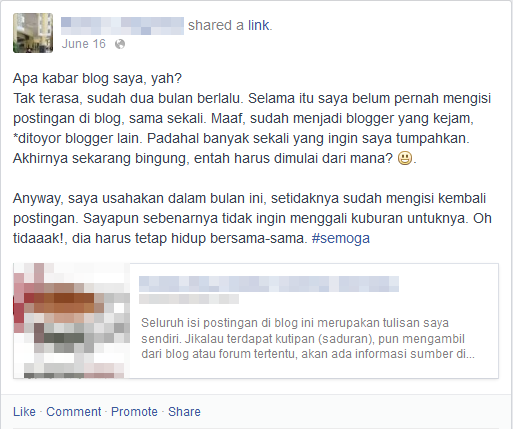Viewport: 513px width, 429px height.
Task: Click the 'Seluruh isi postingan' description text
Action: click(x=307, y=338)
